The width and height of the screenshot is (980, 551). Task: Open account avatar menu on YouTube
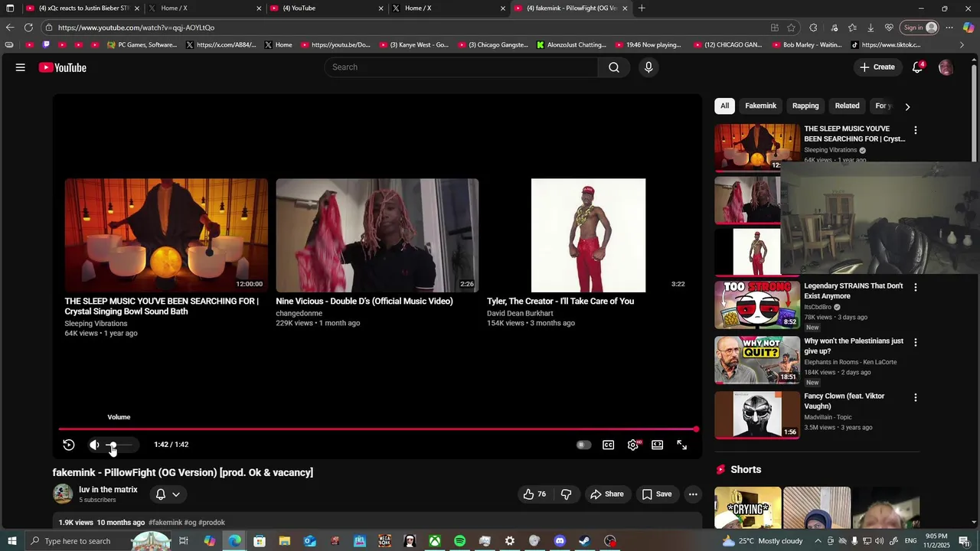tap(946, 67)
